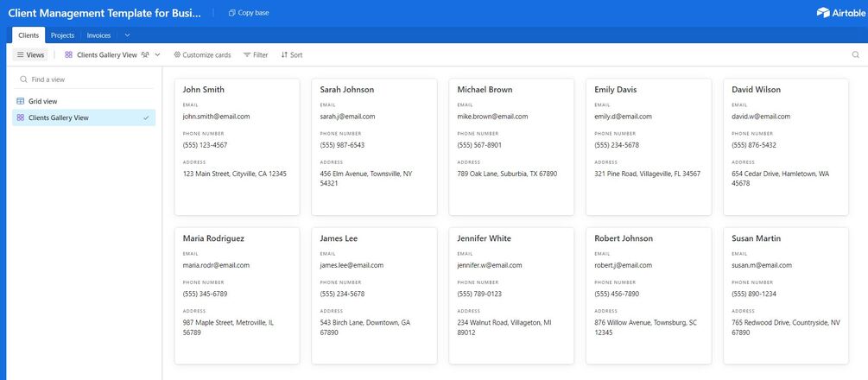This screenshot has height=380, width=868.
Task: Click address 987 Maple Street, Metroville
Action: coord(228,327)
